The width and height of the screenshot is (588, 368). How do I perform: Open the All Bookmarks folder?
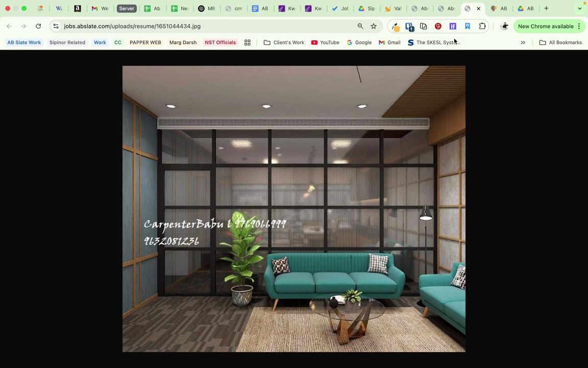click(560, 42)
